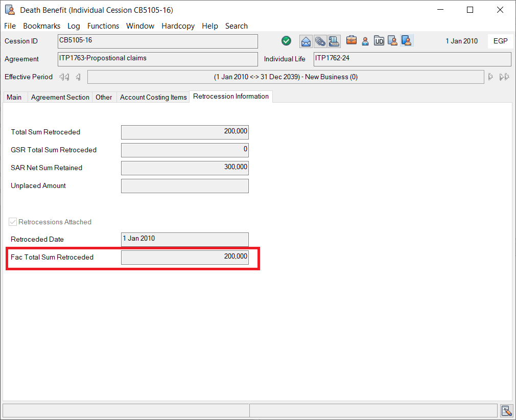
Task: Open the Functions menu
Action: (103, 26)
